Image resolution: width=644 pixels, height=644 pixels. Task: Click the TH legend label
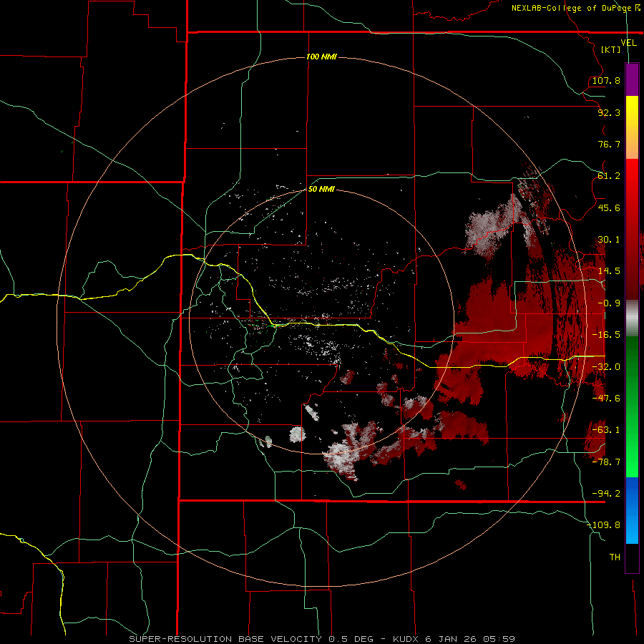[x=615, y=557]
